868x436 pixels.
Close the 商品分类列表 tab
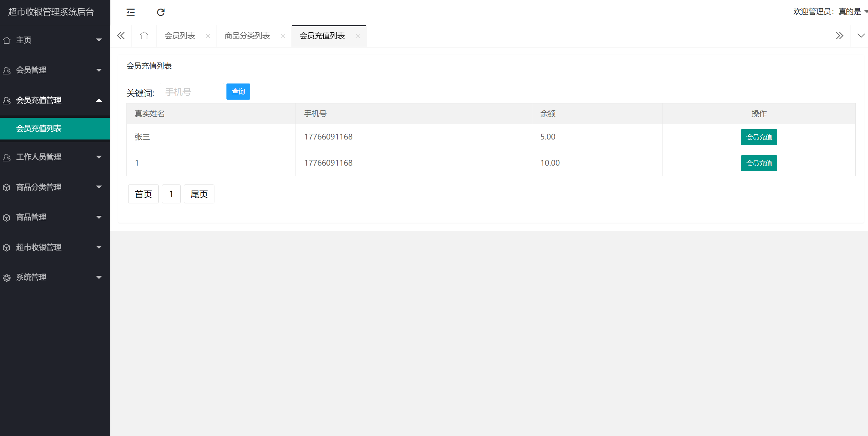pos(283,36)
